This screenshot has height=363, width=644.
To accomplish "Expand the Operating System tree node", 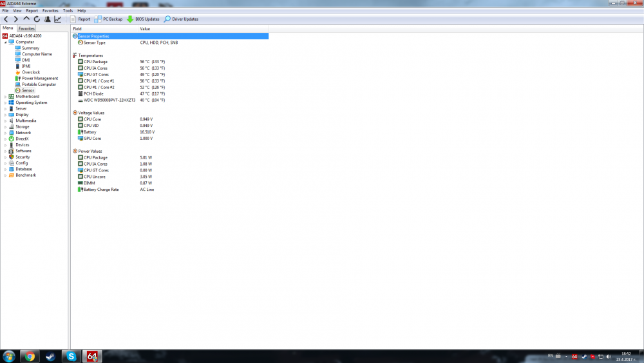I will (x=5, y=103).
